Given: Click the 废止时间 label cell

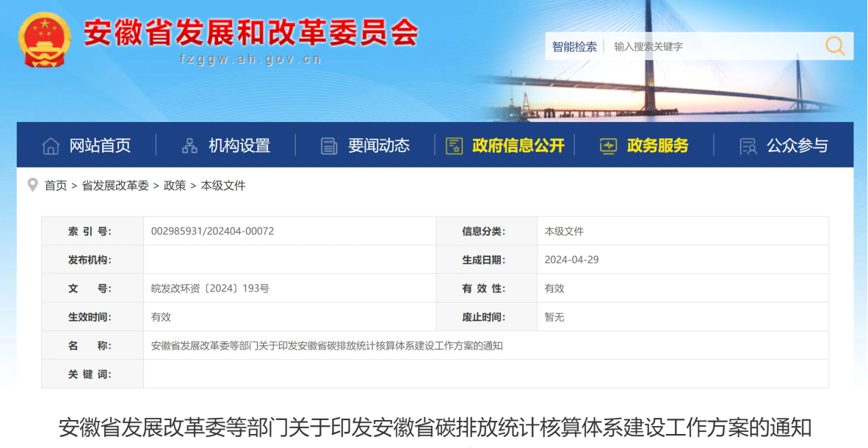Looking at the screenshot, I should [x=487, y=317].
